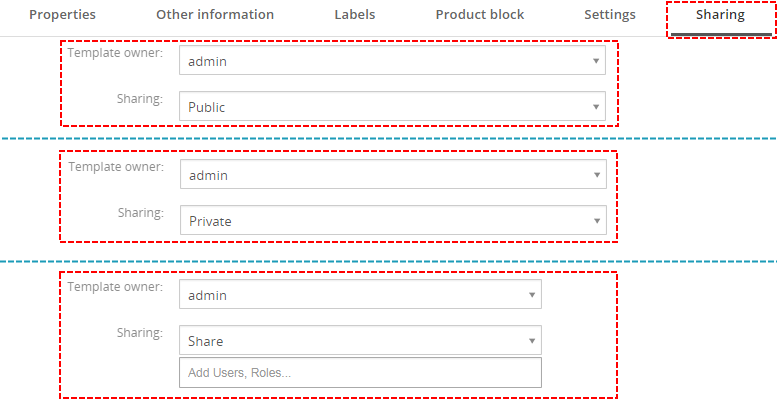Click the arrow on the Private dropdown
Image resolution: width=777 pixels, height=400 pixels.
click(596, 221)
